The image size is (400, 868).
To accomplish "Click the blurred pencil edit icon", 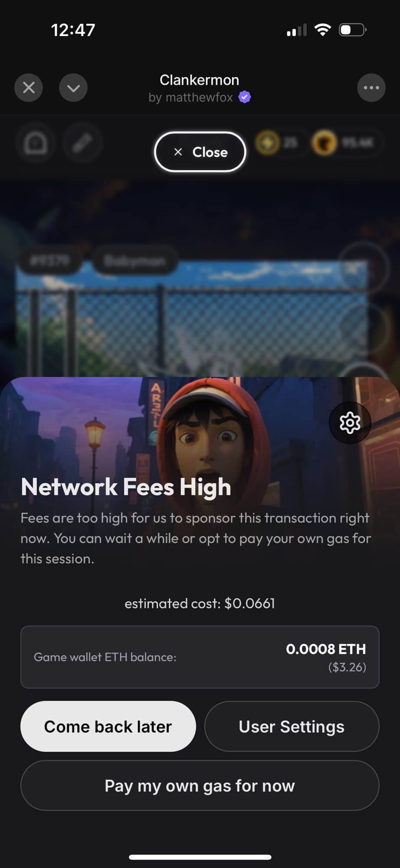I will 82,143.
